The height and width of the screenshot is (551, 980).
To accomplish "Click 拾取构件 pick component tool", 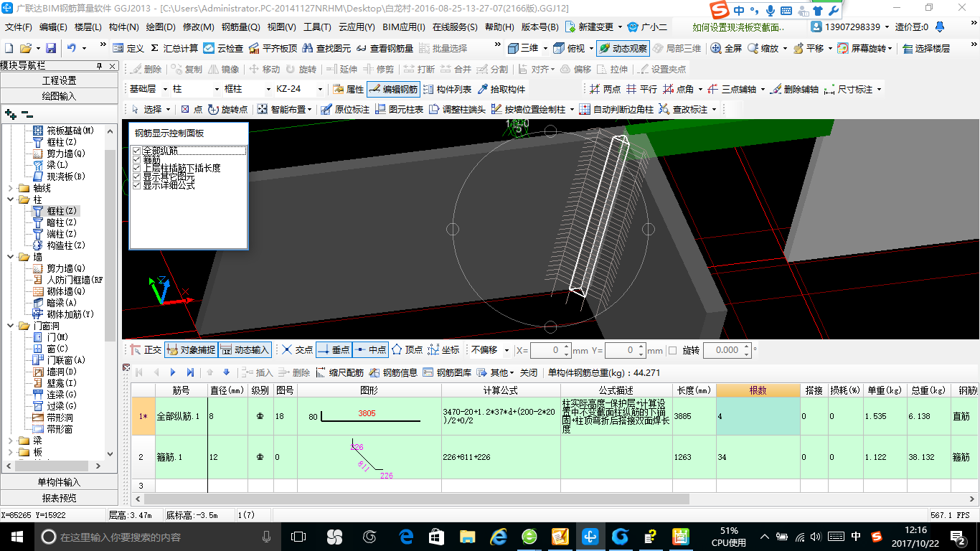I will [501, 90].
